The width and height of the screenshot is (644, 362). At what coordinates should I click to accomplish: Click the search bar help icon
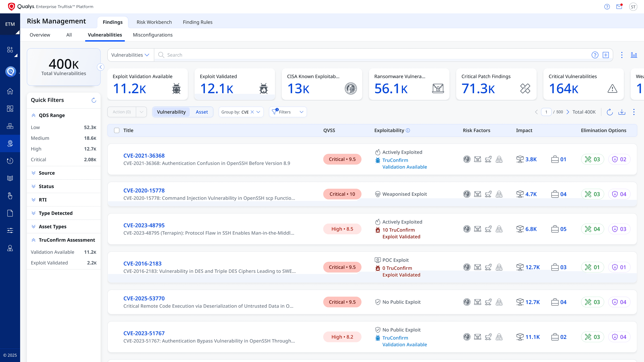pos(595,55)
